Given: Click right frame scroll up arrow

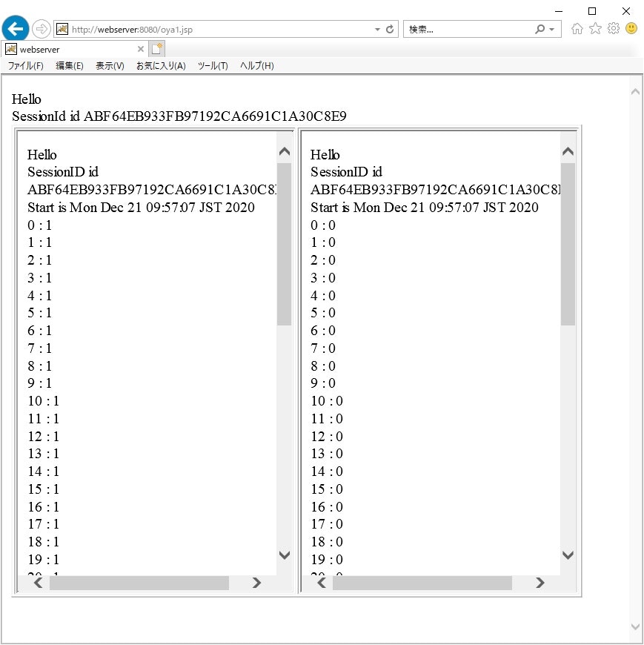Looking at the screenshot, I should pos(568,152).
